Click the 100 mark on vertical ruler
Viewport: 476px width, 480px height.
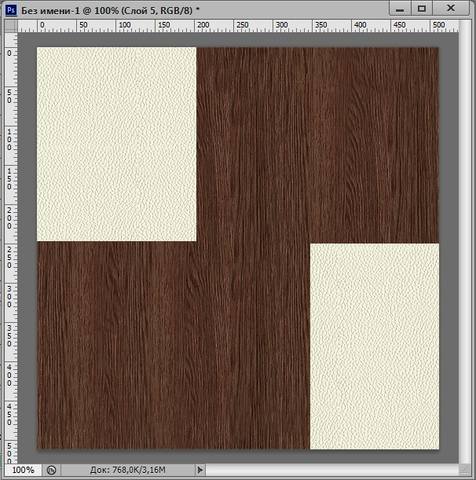tap(9, 140)
